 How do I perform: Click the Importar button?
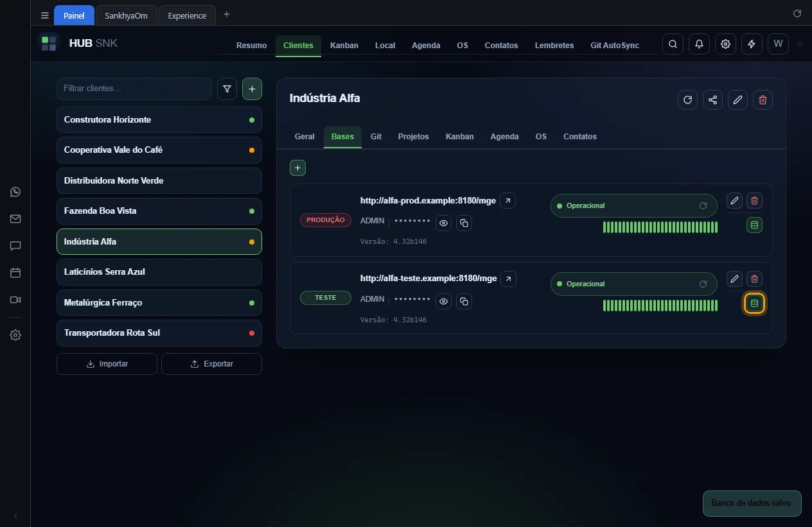[107, 364]
